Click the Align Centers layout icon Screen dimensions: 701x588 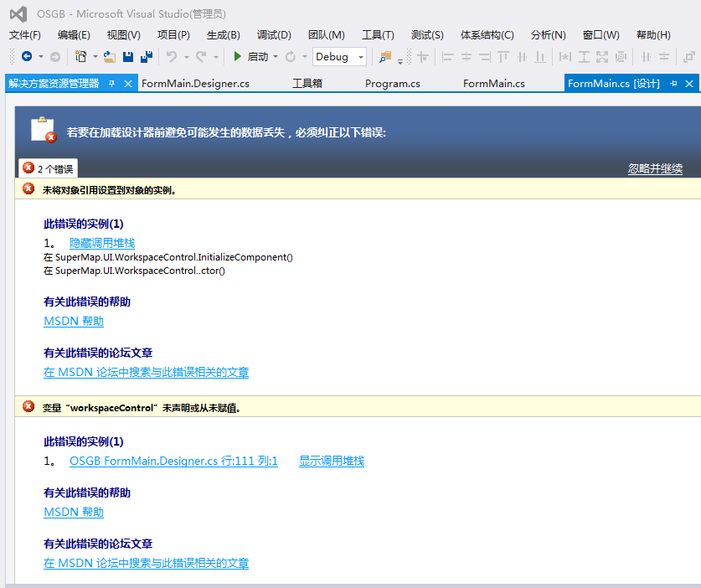(x=466, y=57)
